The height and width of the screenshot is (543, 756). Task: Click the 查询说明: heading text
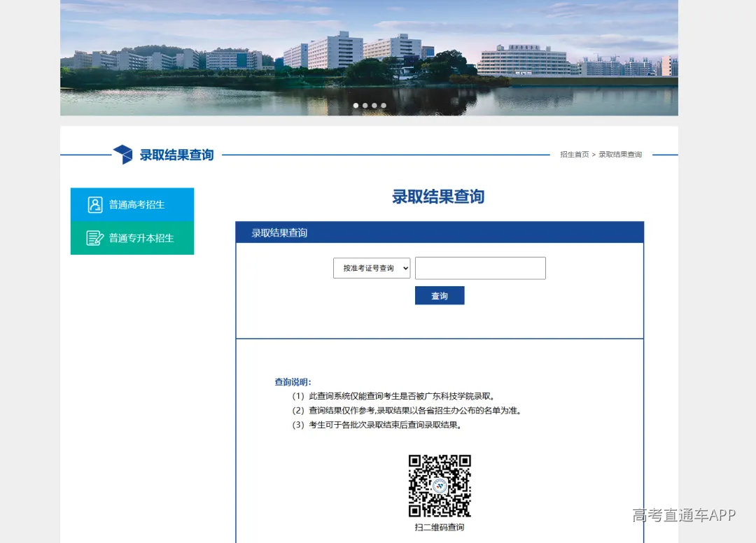click(293, 382)
